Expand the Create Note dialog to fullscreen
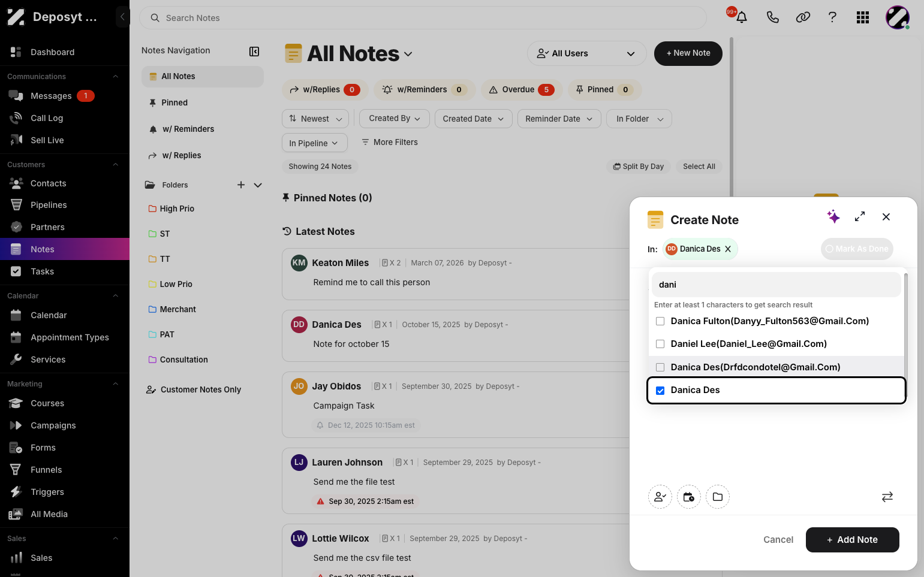The width and height of the screenshot is (924, 577). click(860, 217)
